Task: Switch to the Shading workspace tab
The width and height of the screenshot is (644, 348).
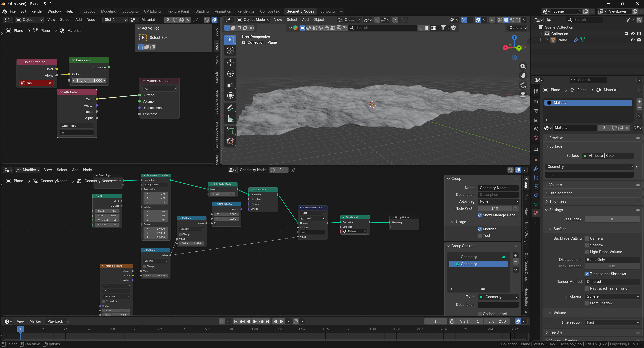Action: (x=202, y=11)
